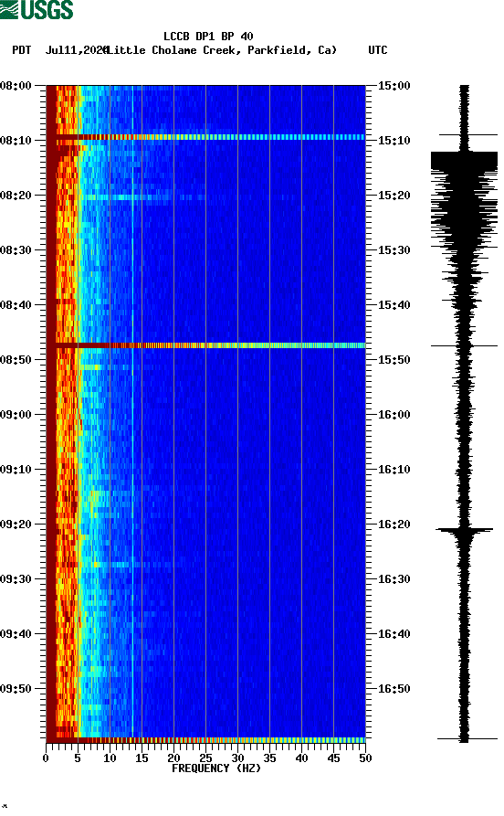Click the 15:20 UTC time label
Viewport: 504px width, 816px height.
coord(394,196)
